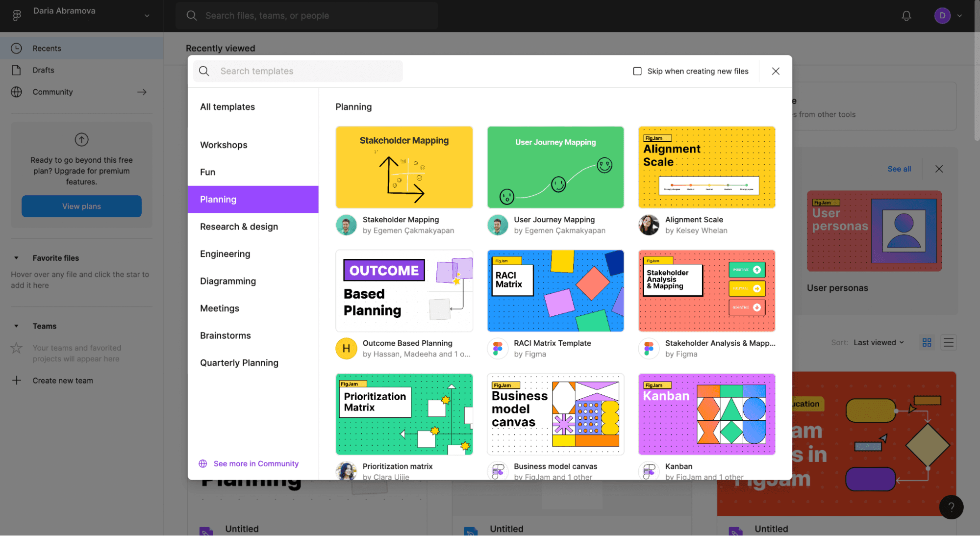Screen dimensions: 980x536
Task: Click the Figma logo icon
Action: tap(17, 16)
